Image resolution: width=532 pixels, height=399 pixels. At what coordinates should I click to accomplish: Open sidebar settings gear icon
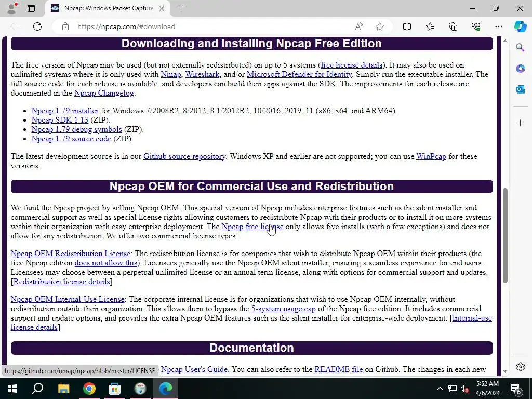click(520, 367)
